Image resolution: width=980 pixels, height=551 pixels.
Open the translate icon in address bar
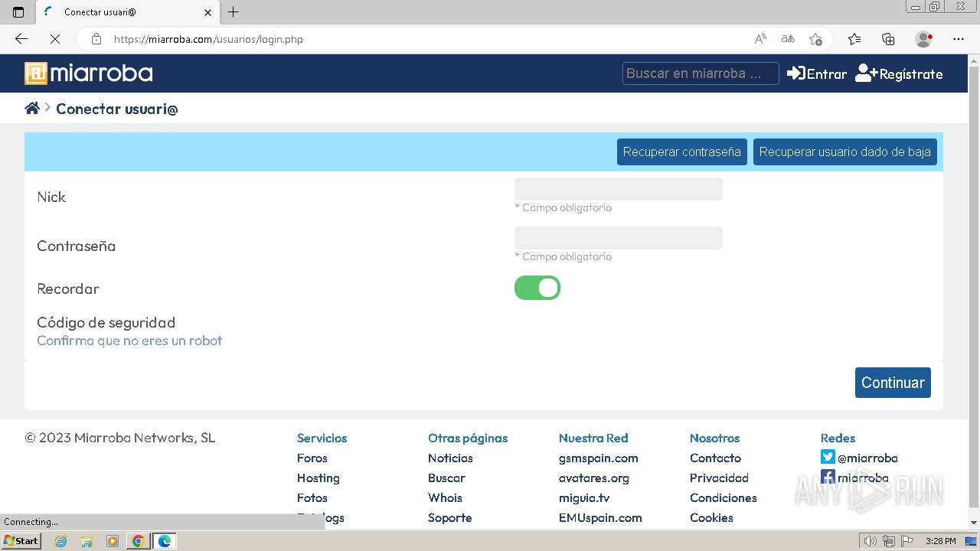coord(788,39)
